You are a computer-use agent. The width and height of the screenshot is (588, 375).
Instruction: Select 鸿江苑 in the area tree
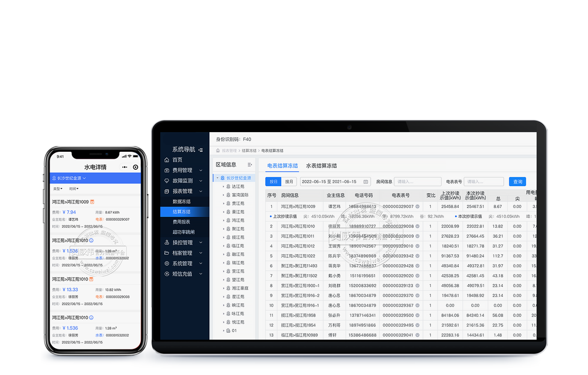coord(238,221)
